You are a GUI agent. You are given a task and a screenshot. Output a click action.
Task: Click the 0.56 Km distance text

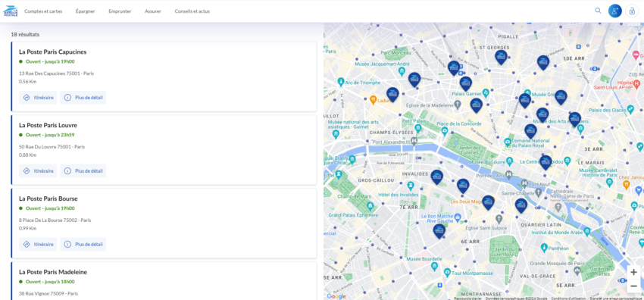click(27, 82)
